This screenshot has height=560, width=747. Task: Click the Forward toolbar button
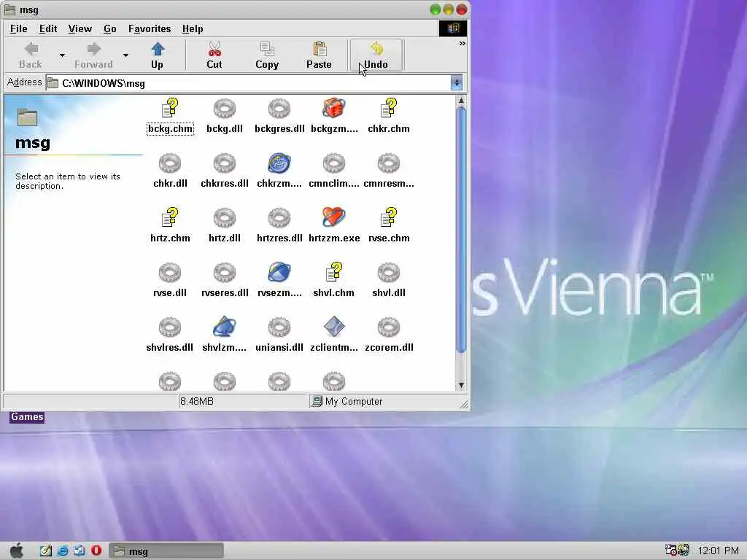(93, 55)
